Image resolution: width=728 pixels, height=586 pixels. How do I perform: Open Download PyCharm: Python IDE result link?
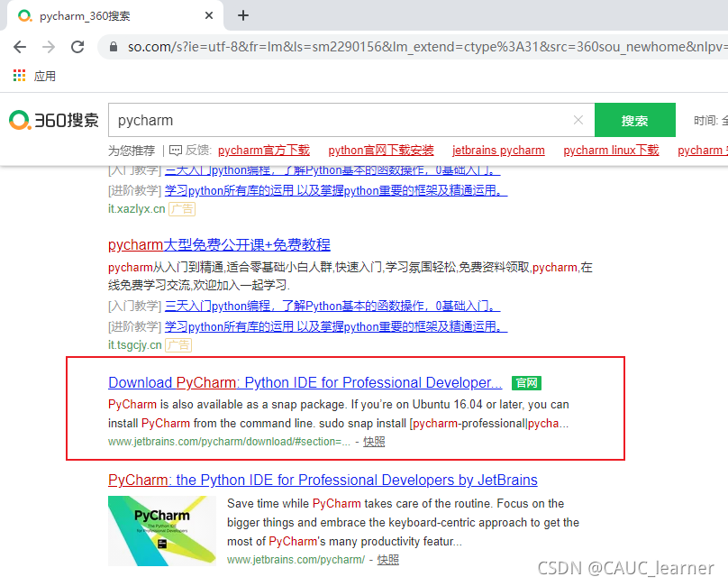click(x=305, y=382)
